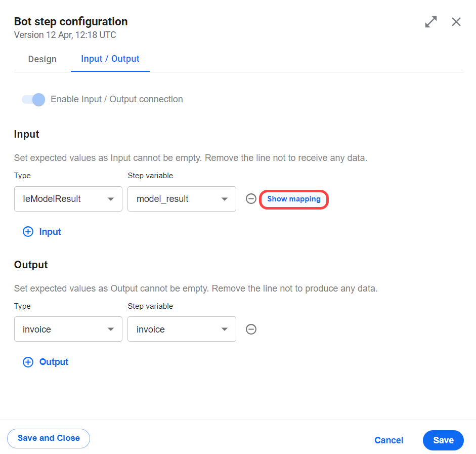Select the Input / Output tab

tap(110, 59)
